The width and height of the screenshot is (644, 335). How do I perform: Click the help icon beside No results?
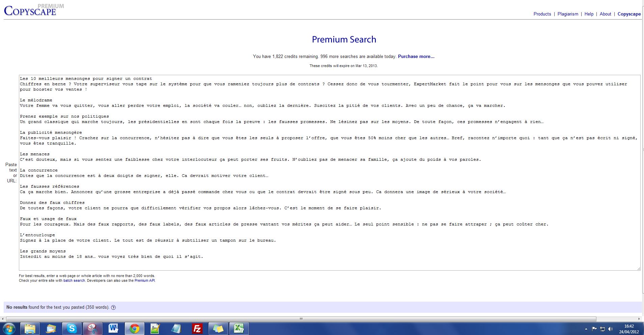[113, 307]
